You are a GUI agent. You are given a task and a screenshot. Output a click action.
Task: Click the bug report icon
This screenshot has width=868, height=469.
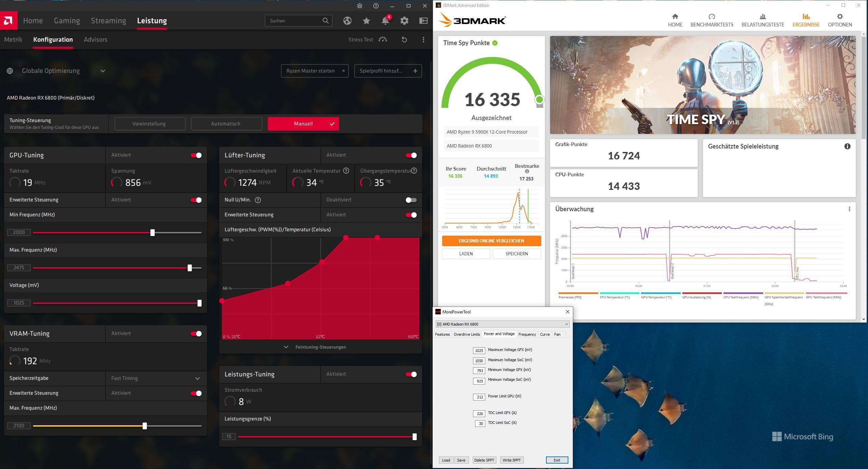coord(360,6)
